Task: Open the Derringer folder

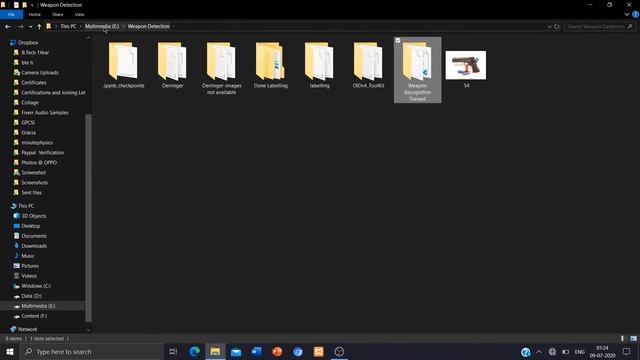Action: [173, 65]
